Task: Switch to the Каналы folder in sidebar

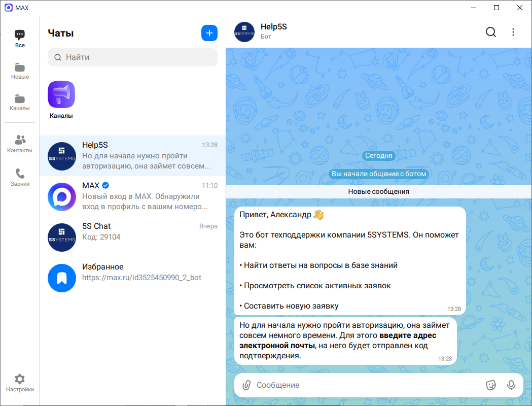Action: (x=20, y=103)
